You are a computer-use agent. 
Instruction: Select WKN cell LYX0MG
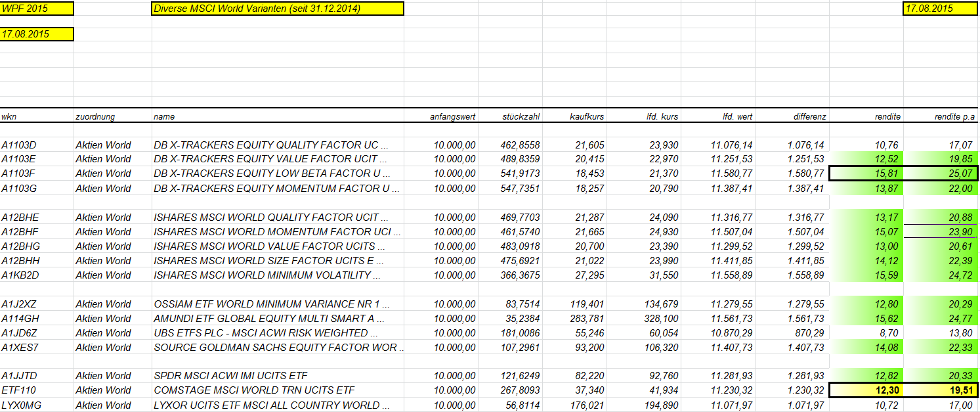pyautogui.click(x=37, y=405)
